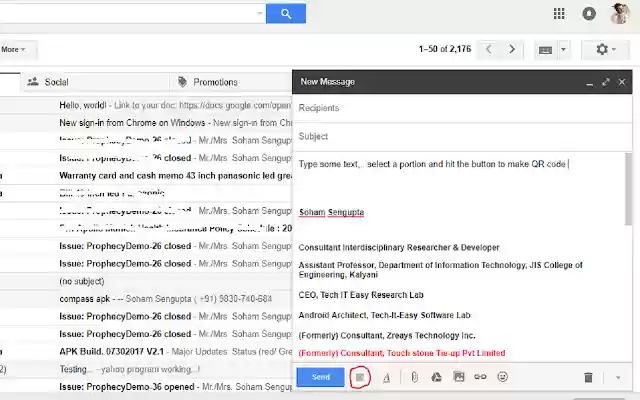Send the message
Screen dimensions: 640x400
tap(320, 377)
